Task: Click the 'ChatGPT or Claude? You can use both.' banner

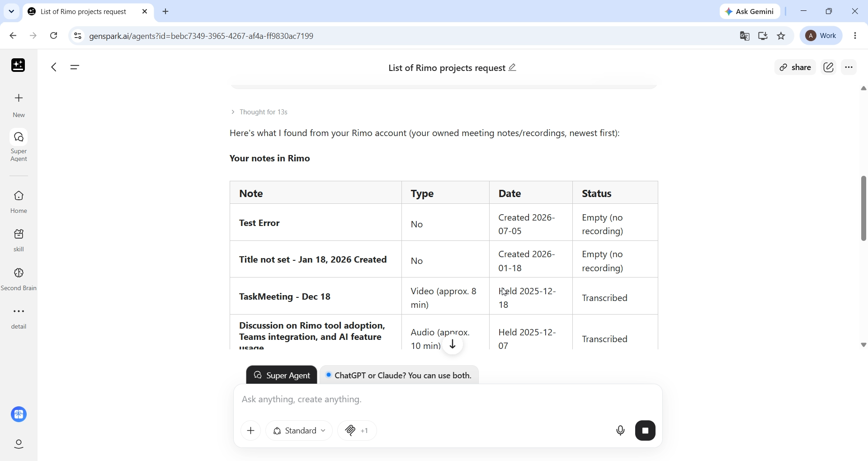Action: pos(399,375)
